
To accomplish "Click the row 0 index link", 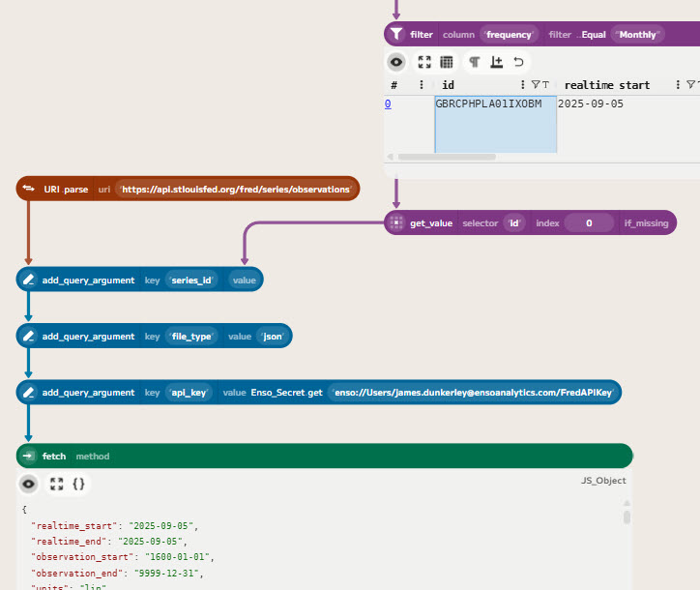I will (388, 103).
